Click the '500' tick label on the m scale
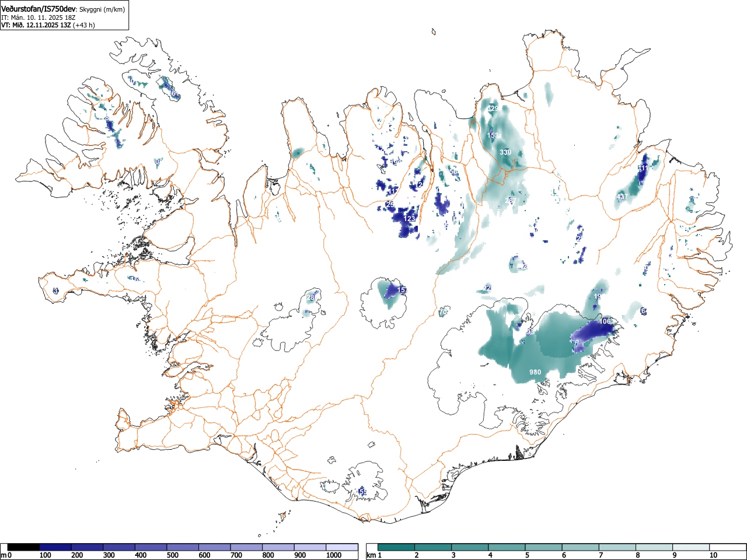 (172, 555)
